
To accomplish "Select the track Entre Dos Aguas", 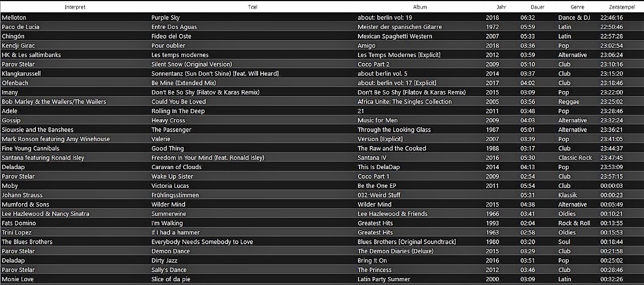I will [x=174, y=27].
